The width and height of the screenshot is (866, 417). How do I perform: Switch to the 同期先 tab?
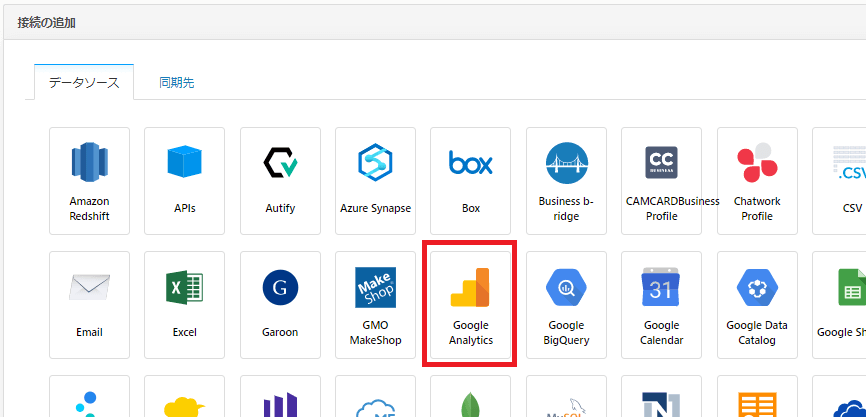pos(177,83)
